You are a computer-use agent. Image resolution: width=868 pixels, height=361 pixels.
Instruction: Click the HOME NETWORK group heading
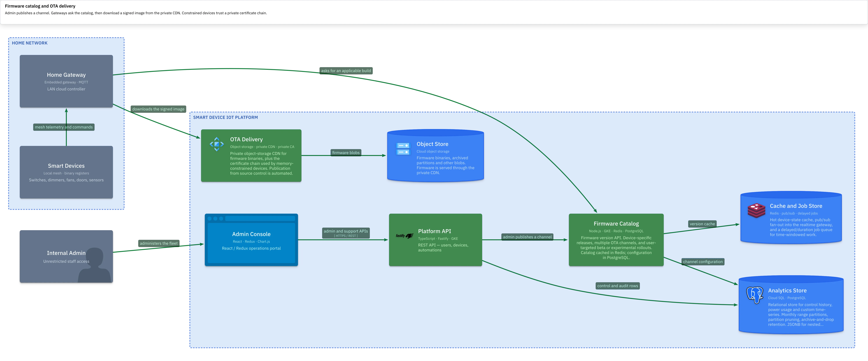tap(30, 43)
